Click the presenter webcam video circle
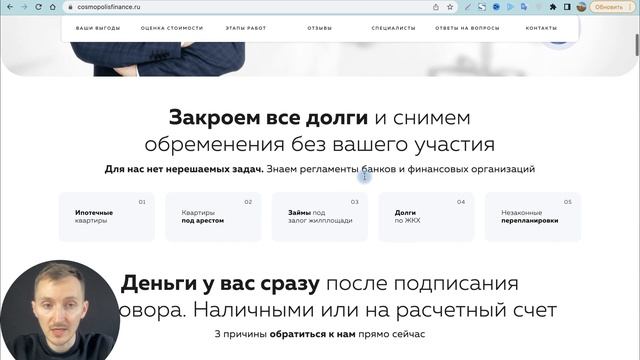This screenshot has width=640, height=360. click(x=60, y=310)
